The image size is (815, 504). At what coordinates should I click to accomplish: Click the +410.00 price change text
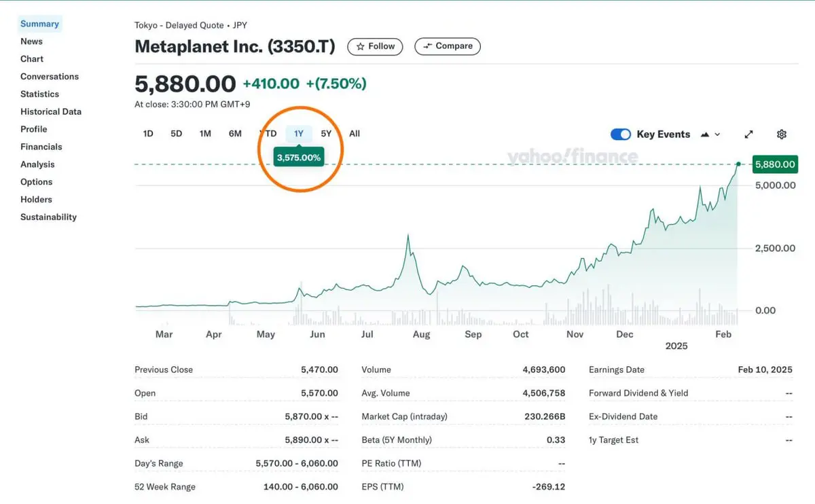271,84
